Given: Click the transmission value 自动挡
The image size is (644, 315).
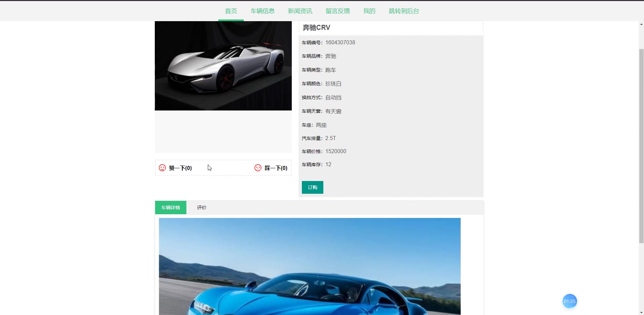Looking at the screenshot, I should (x=333, y=98).
